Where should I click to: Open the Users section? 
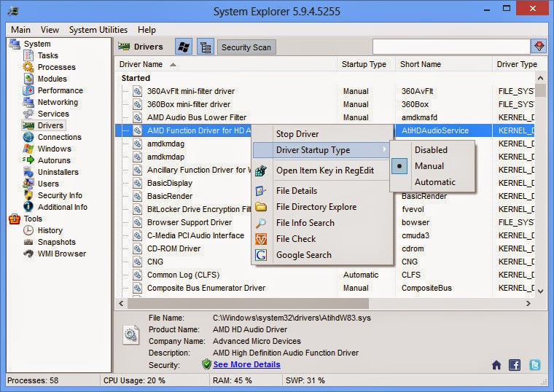pyautogui.click(x=48, y=184)
